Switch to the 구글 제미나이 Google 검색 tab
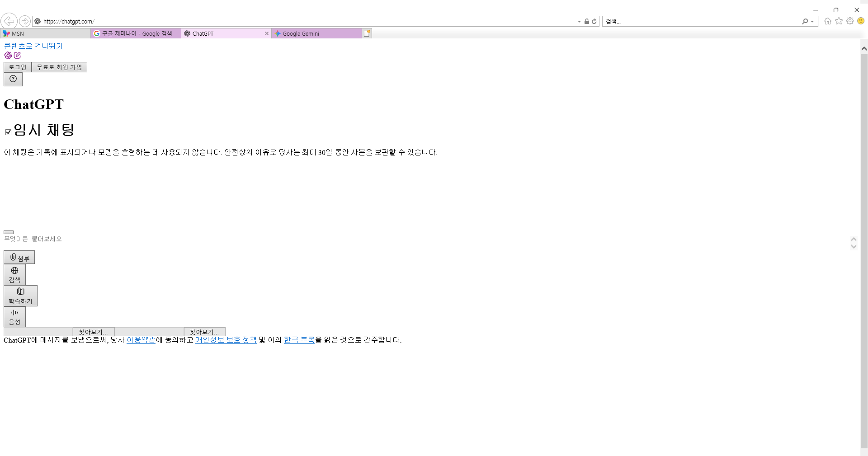The width and height of the screenshot is (868, 456). [x=136, y=33]
